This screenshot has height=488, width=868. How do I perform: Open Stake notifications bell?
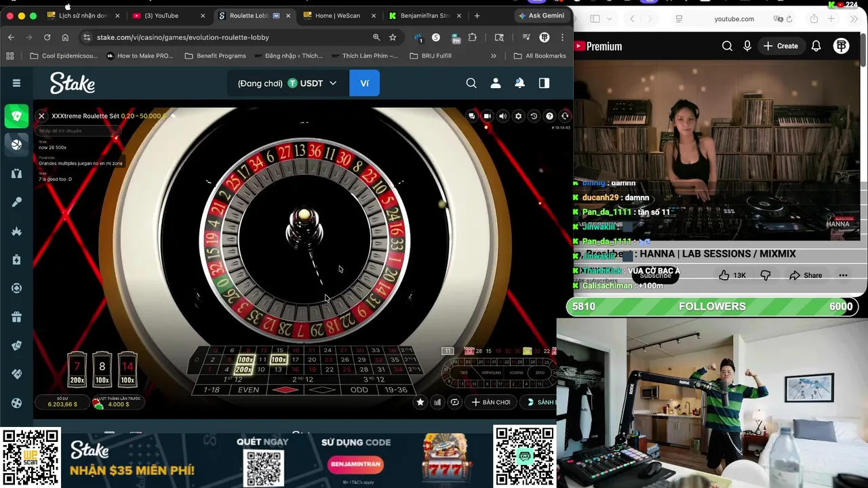tap(519, 83)
